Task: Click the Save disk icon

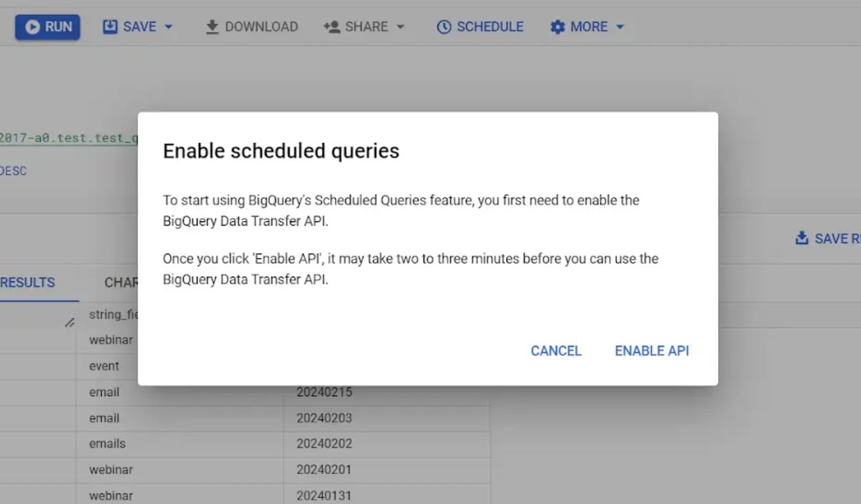Action: (110, 26)
